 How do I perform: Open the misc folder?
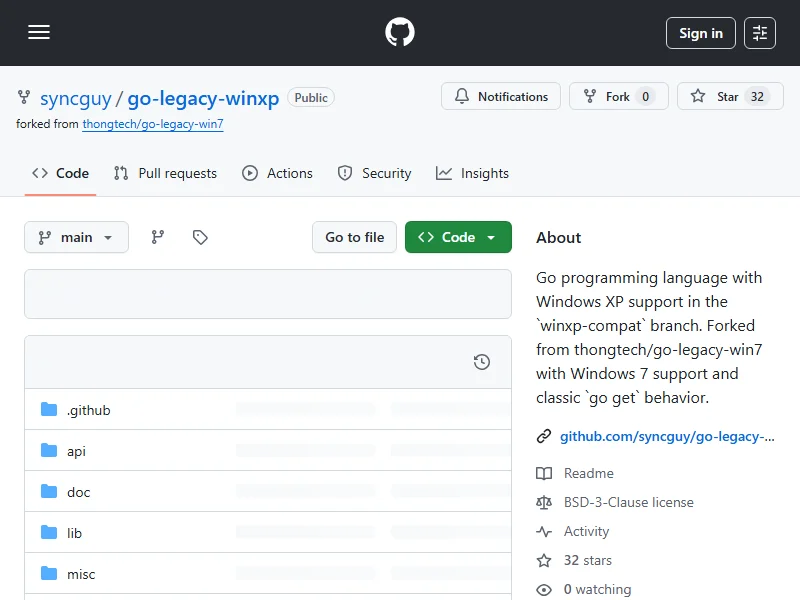(x=81, y=574)
